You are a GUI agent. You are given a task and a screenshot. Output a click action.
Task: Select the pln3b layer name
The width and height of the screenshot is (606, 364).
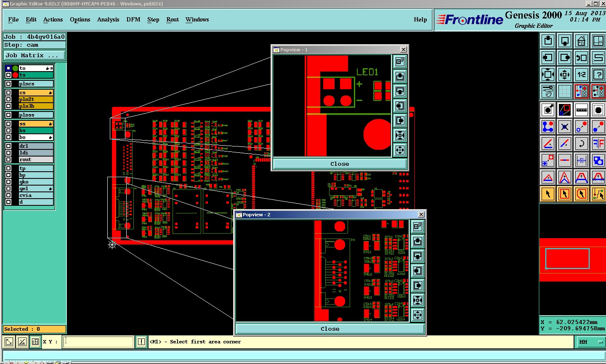pos(36,106)
